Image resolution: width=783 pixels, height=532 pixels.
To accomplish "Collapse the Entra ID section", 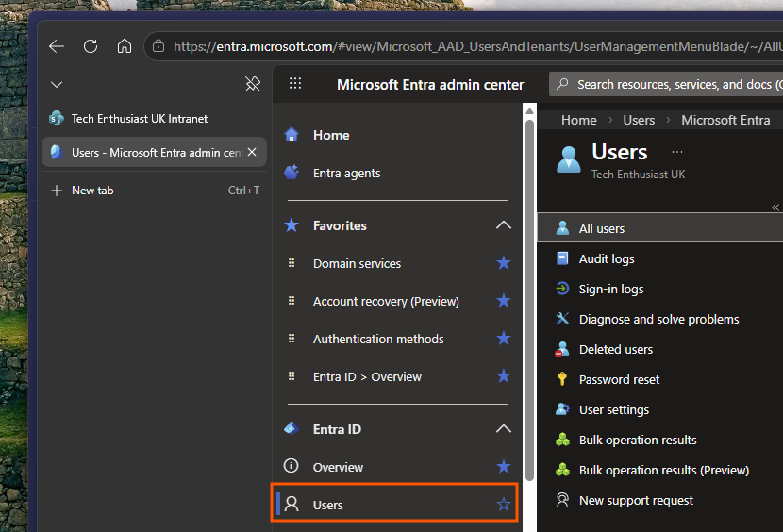I will [504, 428].
